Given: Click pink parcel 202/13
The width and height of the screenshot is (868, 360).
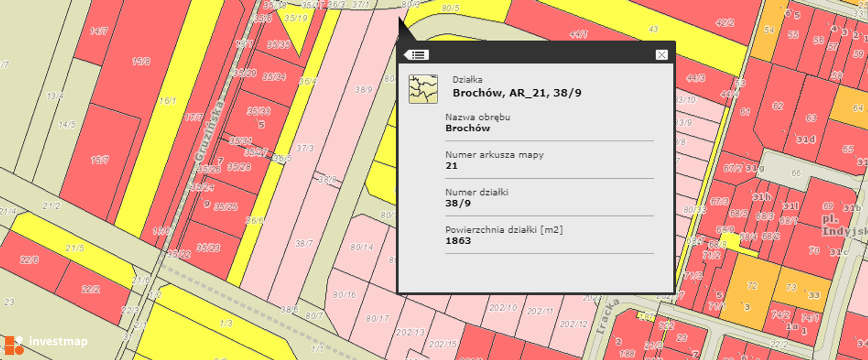Looking at the screenshot, I should 411,332.
